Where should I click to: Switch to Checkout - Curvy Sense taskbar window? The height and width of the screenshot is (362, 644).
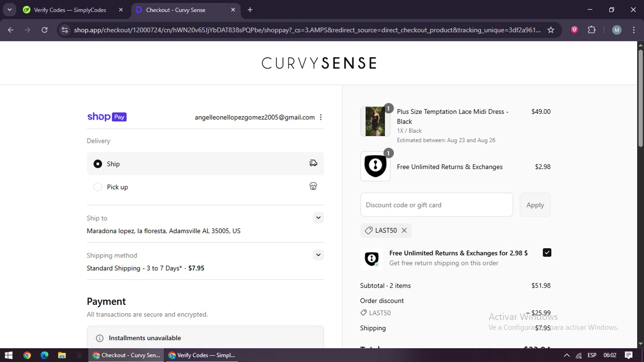126,355
